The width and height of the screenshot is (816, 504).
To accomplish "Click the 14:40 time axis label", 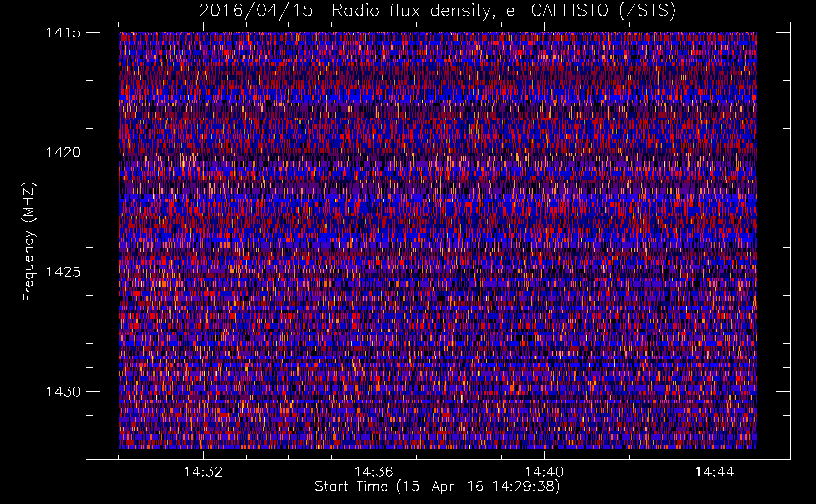I will point(544,472).
